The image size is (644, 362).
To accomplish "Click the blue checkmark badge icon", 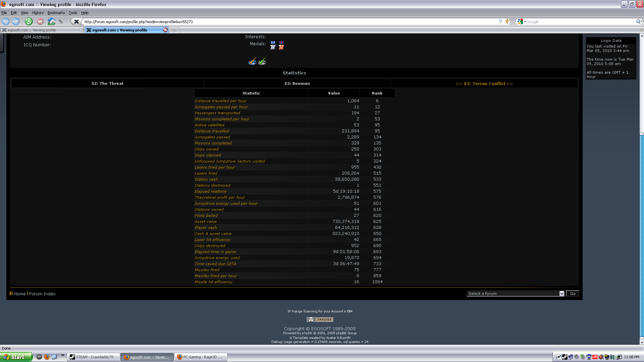I will point(252,61).
